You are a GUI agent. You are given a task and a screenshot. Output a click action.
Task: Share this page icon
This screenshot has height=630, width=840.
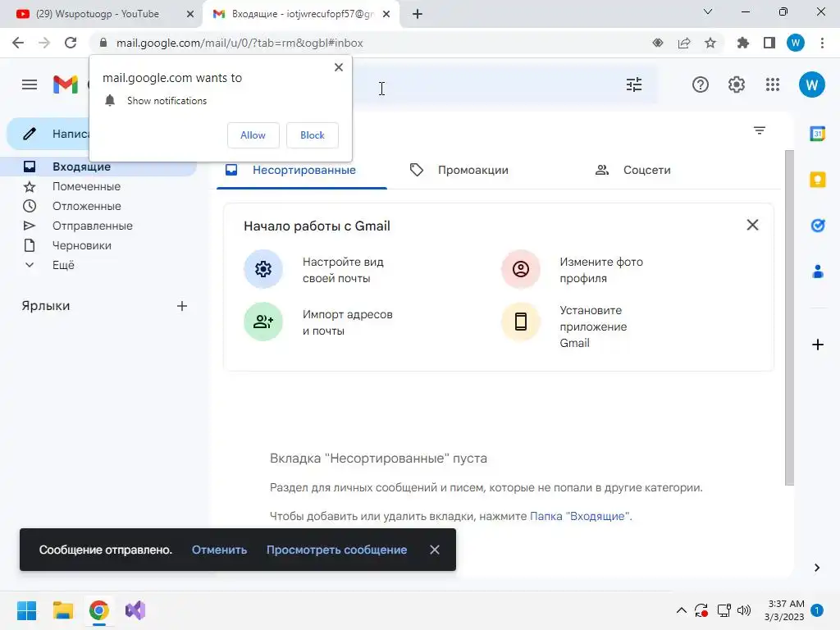pyautogui.click(x=684, y=43)
